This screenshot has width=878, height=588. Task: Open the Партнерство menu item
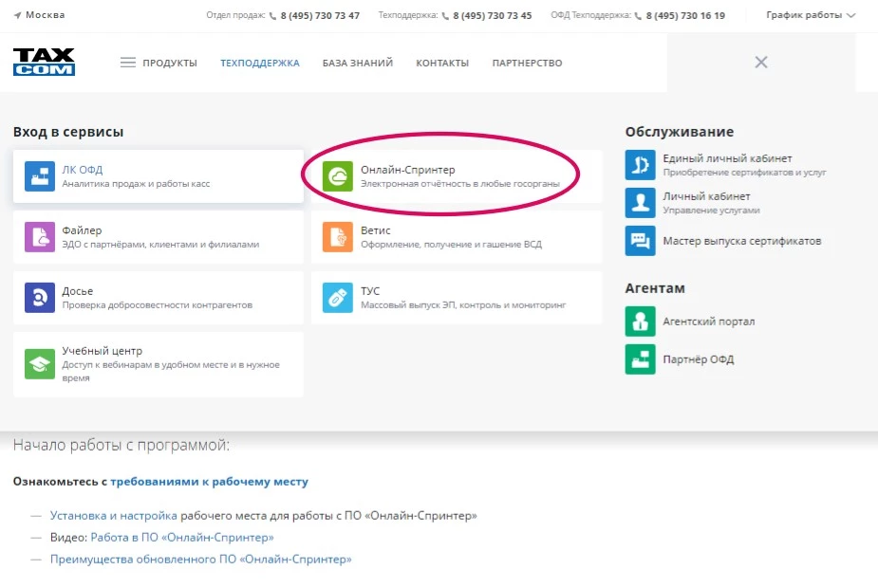(527, 64)
